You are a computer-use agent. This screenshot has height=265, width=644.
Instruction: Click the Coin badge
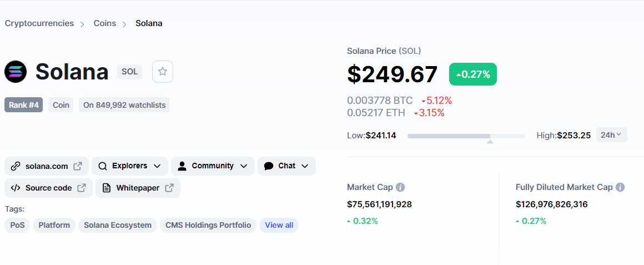click(61, 105)
